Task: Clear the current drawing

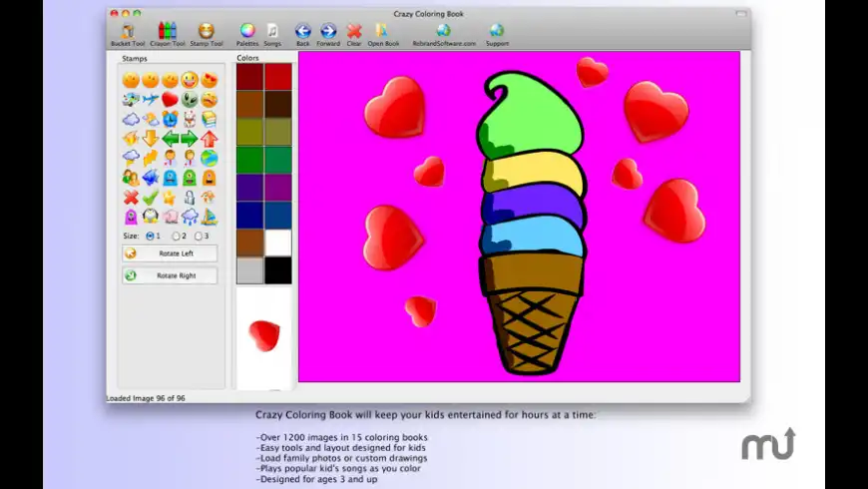Action: pyautogui.click(x=353, y=31)
